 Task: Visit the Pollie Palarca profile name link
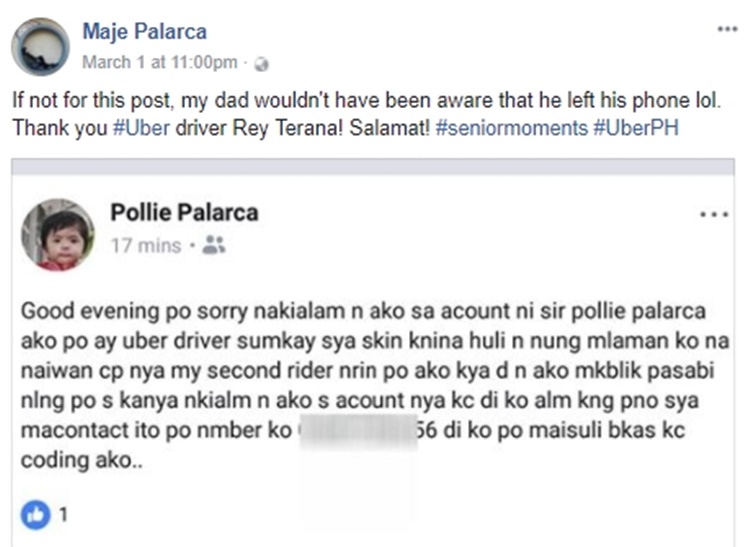pos(184,212)
